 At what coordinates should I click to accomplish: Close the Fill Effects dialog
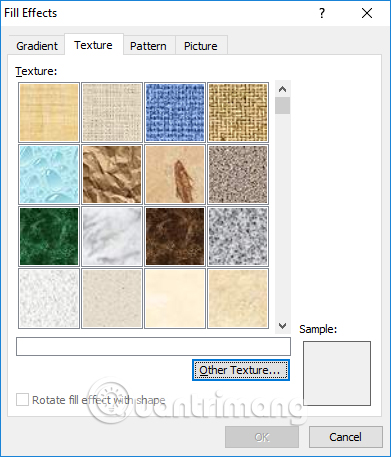367,13
